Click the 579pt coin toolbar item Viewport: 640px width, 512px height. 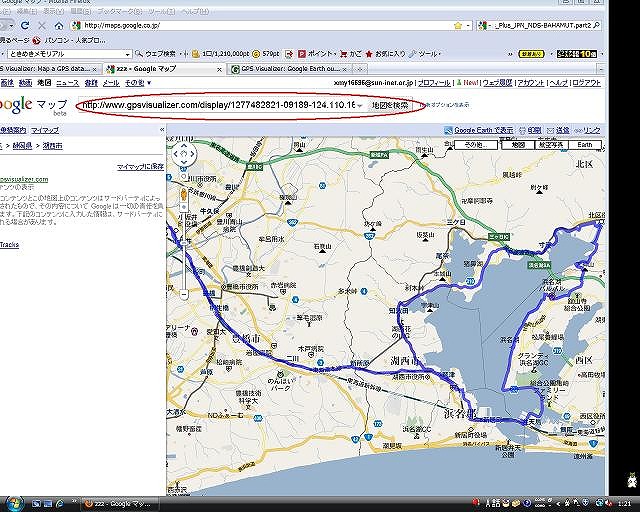(x=266, y=54)
